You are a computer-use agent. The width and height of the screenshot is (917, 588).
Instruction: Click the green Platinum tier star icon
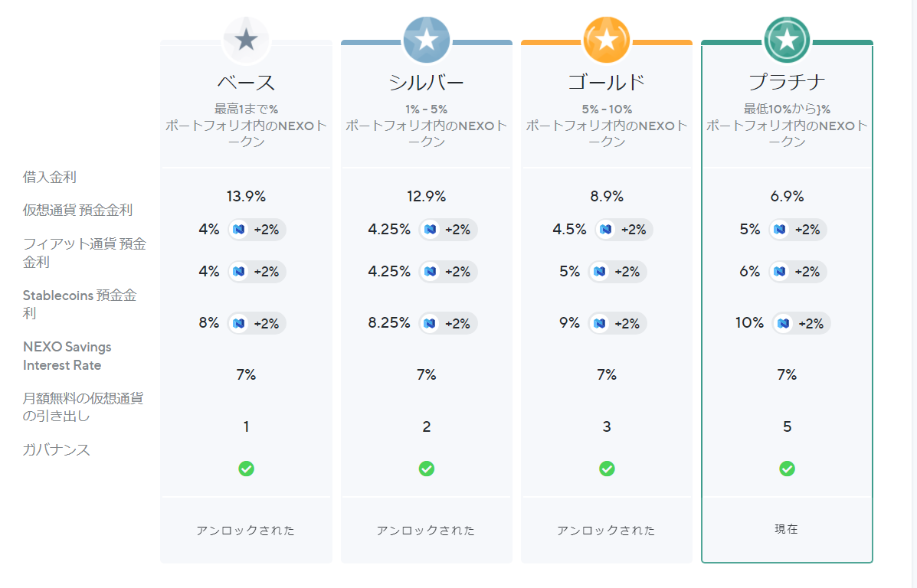pos(787,40)
